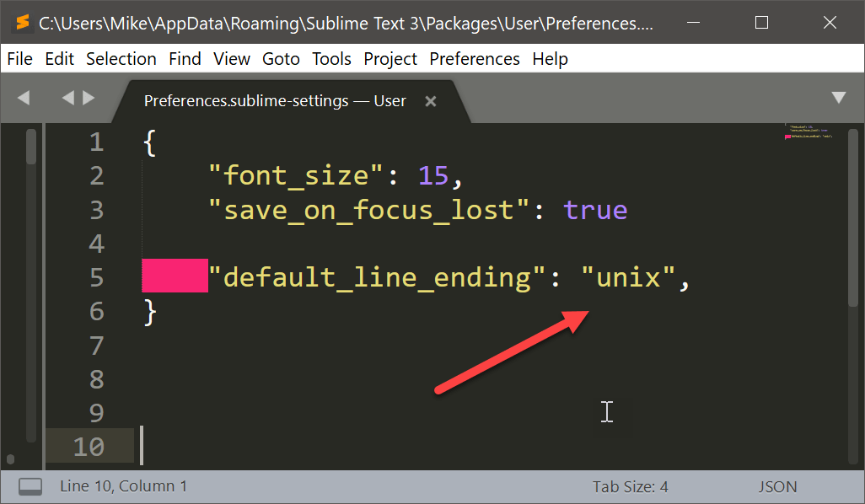
Task: Click the paired left tab navigation arrow
Action: 68,99
